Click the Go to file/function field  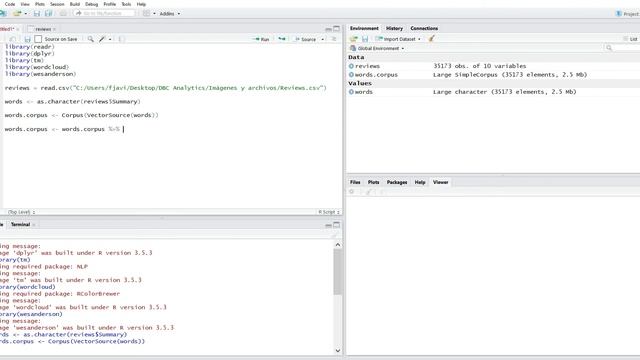104,13
